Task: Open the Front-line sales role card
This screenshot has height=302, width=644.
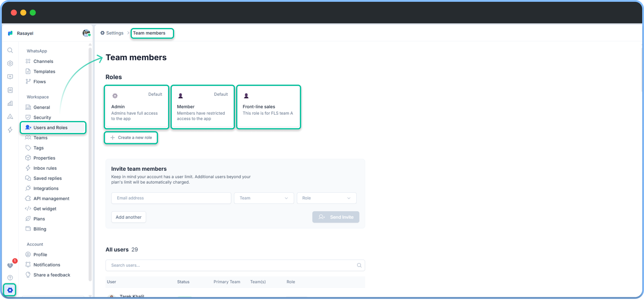Action: pyautogui.click(x=268, y=107)
